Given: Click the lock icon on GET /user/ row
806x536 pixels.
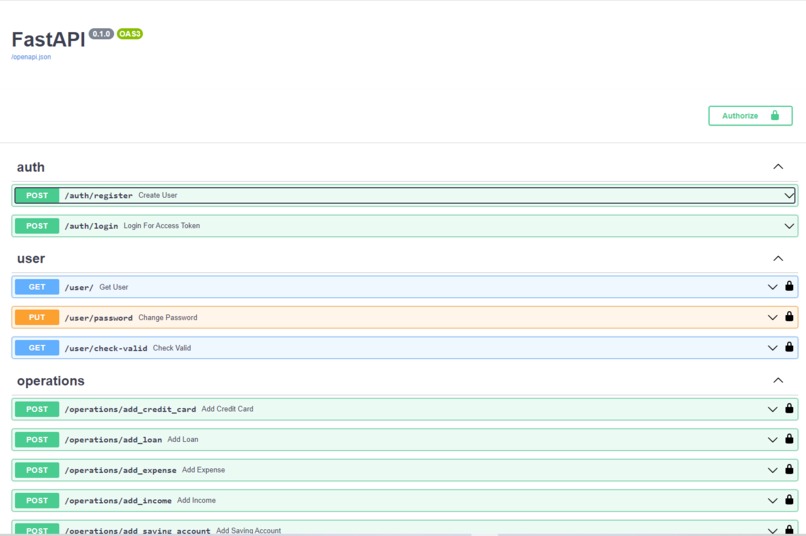Looking at the screenshot, I should coord(789,286).
